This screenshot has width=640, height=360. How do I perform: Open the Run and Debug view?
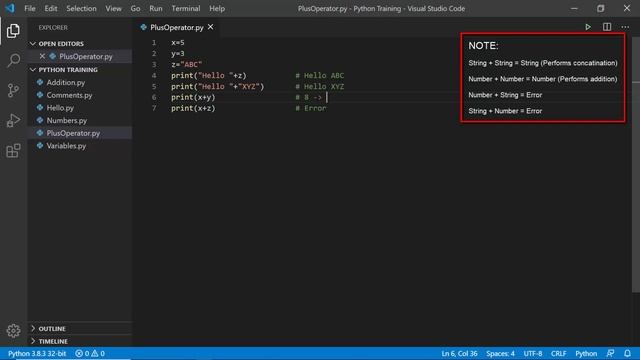pos(13,120)
